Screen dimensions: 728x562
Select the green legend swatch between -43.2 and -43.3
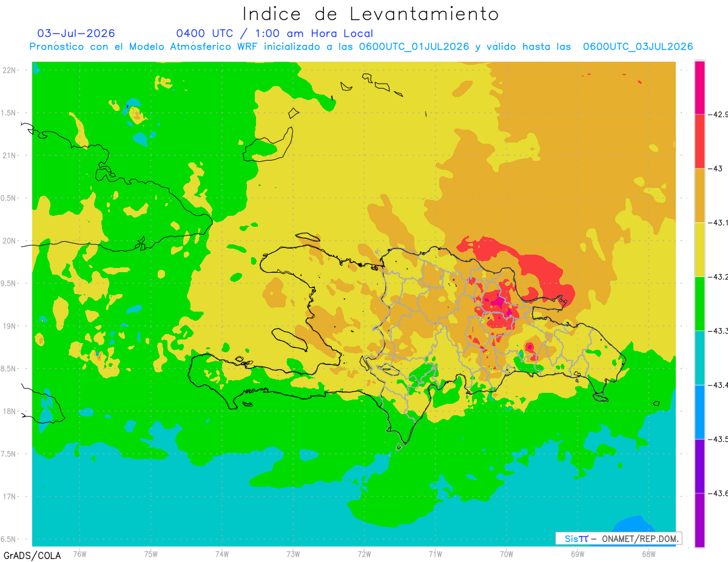click(x=699, y=303)
